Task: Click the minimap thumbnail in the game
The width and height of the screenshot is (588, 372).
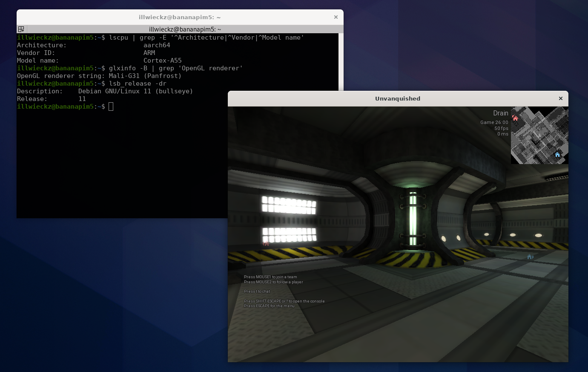Action: tap(539, 136)
